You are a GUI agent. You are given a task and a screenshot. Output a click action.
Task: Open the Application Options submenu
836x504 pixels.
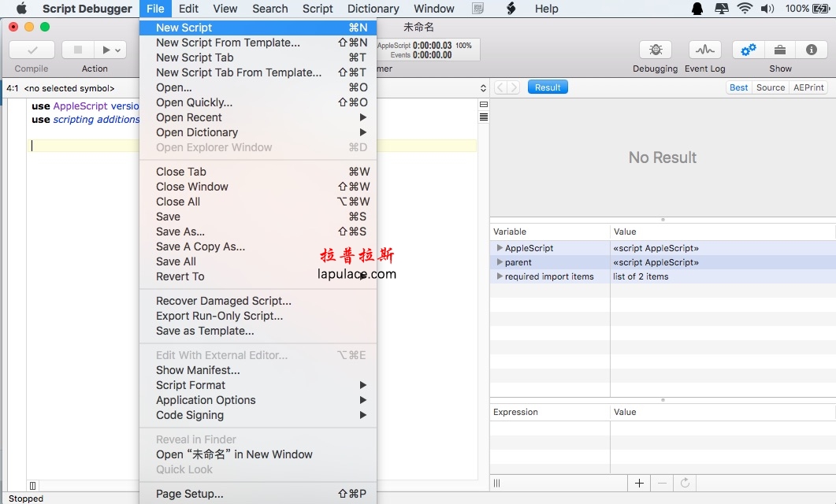[x=258, y=400]
